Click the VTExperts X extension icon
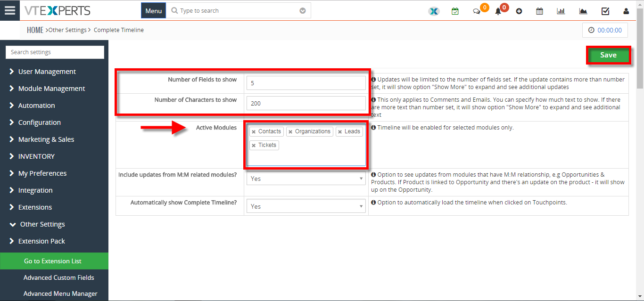This screenshot has width=644, height=301. (434, 11)
